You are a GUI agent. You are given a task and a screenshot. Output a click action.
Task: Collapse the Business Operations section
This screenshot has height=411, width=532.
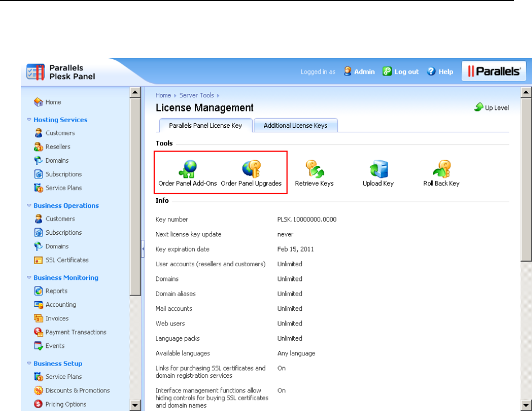click(x=29, y=205)
